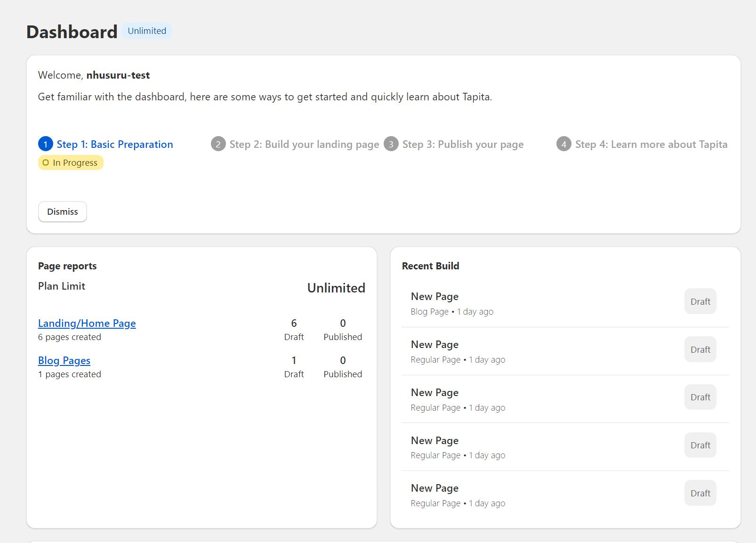Open the Blog Page New Page entry
Image resolution: width=756 pixels, height=543 pixels.
[x=434, y=297]
